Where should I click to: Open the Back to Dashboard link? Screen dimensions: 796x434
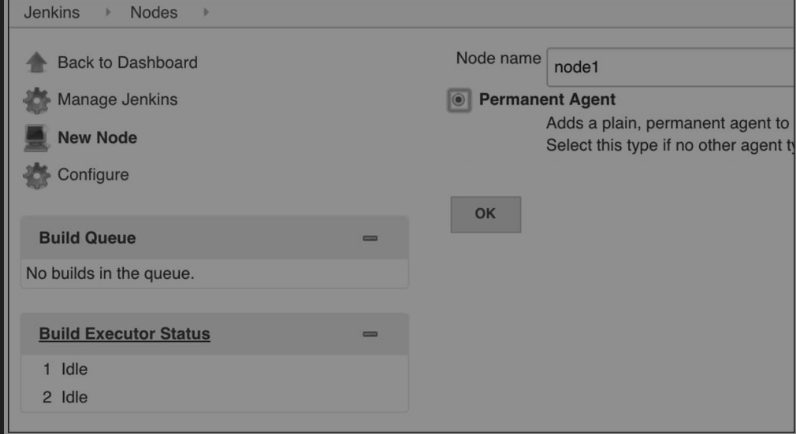pyautogui.click(x=127, y=63)
